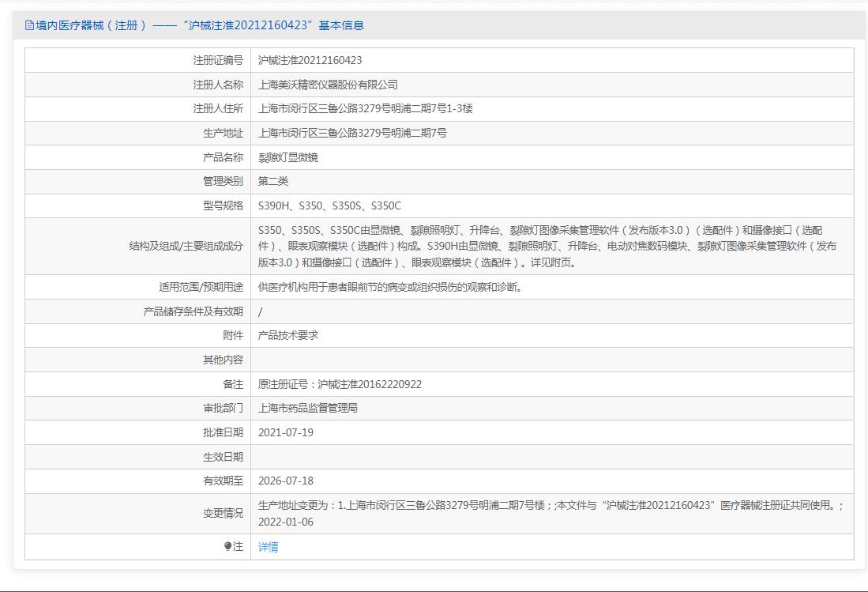Click the document icon in the header
Viewport: 868px width, 592px height.
pyautogui.click(x=30, y=25)
